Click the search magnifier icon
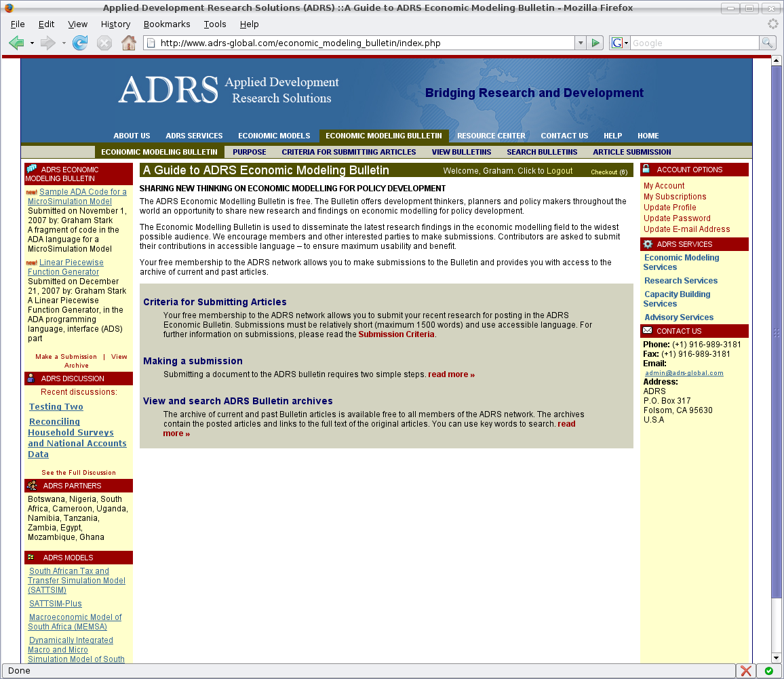This screenshot has height=679, width=784. pyautogui.click(x=767, y=43)
